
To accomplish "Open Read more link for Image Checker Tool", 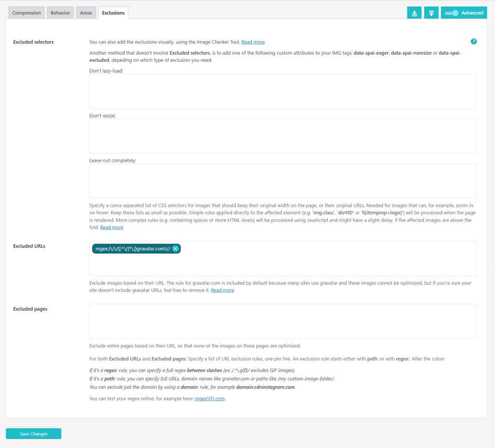I will (253, 42).
